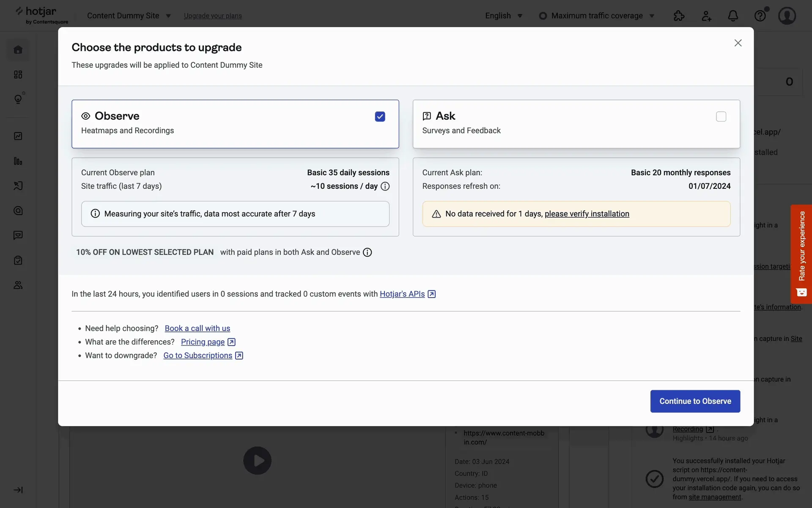Open the help question-mark icon
The width and height of the screenshot is (812, 508).
(760, 16)
